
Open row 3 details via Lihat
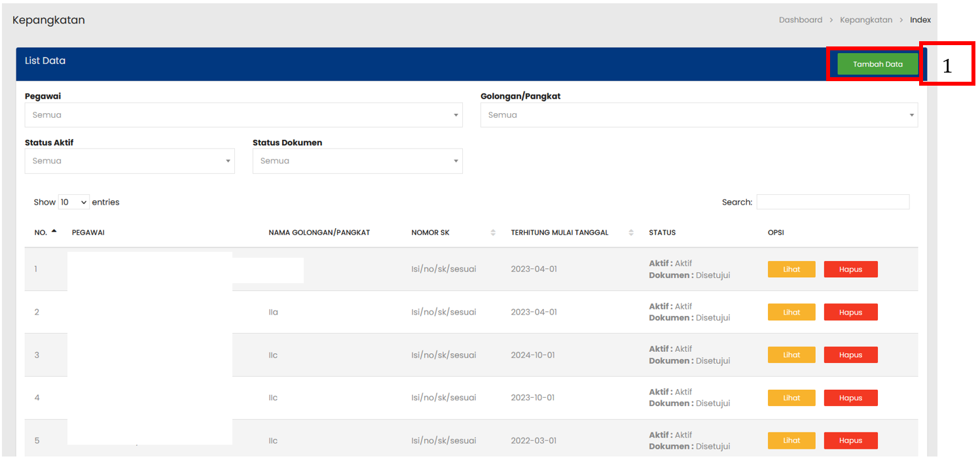pos(791,354)
